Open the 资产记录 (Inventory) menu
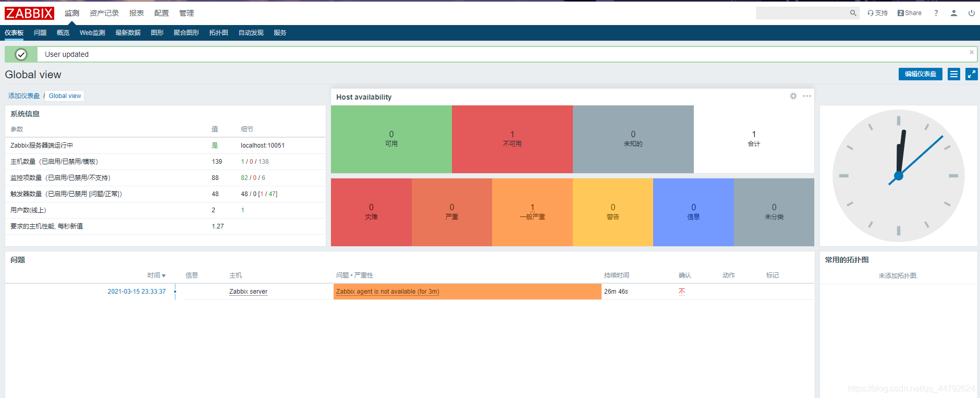Image resolution: width=980 pixels, height=398 pixels. click(104, 13)
